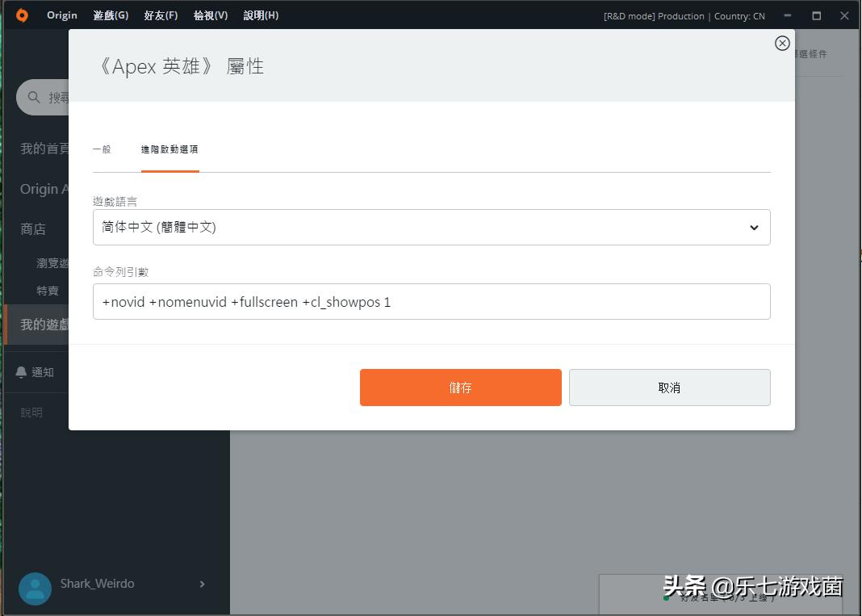The height and width of the screenshot is (616, 862).
Task: Click the Origin logo in the top-left corner
Action: pos(21,15)
